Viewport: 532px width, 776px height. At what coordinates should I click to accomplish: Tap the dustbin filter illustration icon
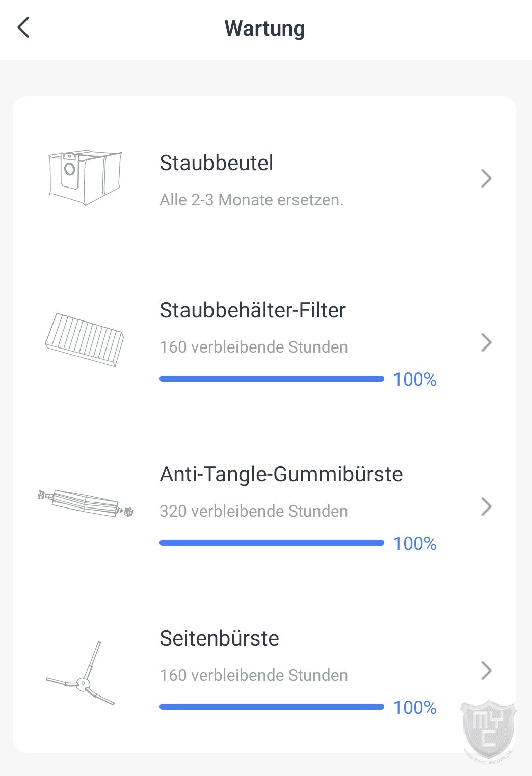(85, 339)
